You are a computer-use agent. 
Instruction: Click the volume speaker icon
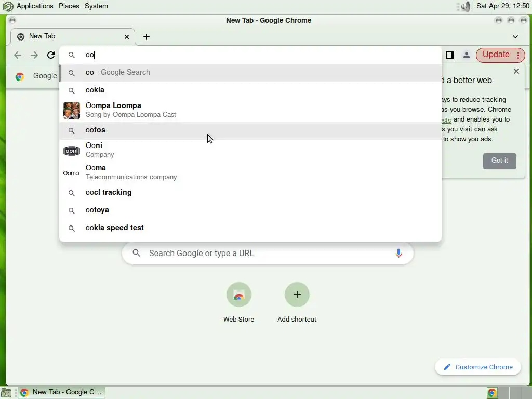[467, 6]
